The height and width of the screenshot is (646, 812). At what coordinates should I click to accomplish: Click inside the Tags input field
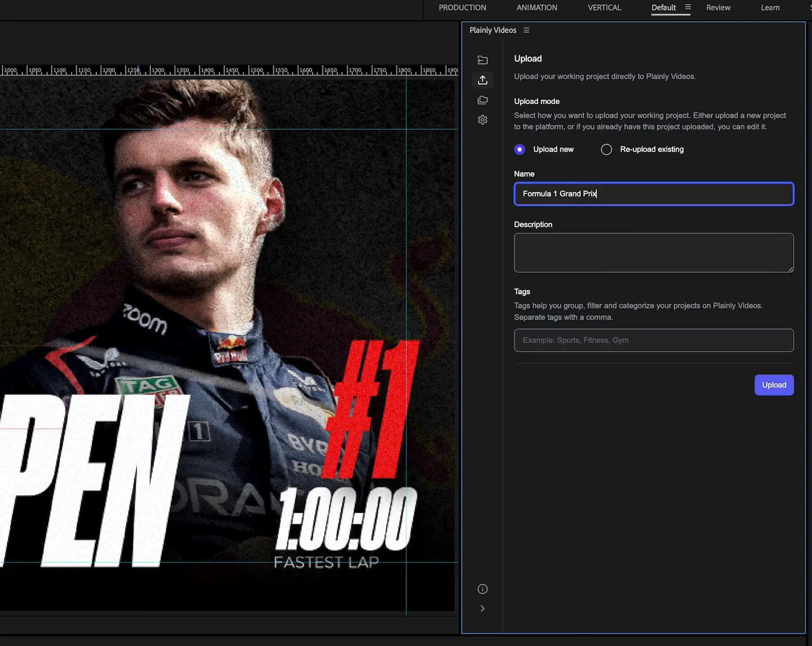coord(653,340)
